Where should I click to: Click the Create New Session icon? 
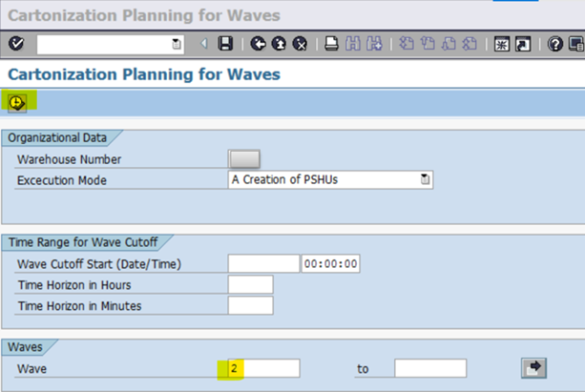pos(502,44)
